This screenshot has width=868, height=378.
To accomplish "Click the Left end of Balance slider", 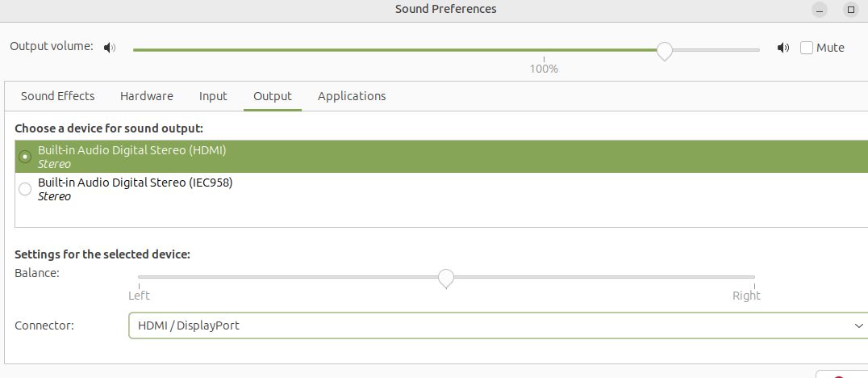I will click(x=139, y=295).
